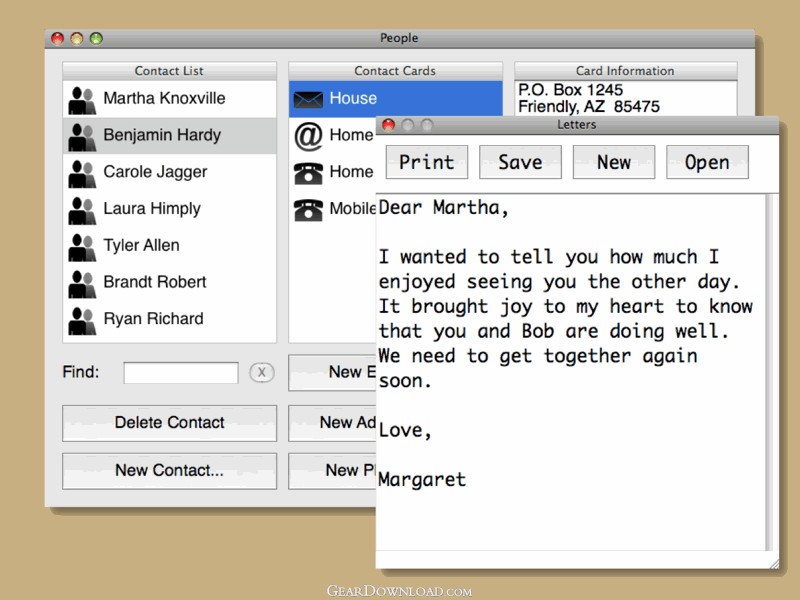Viewport: 800px width, 600px height.
Task: Click the people icon beside Carole Jagger
Action: click(x=82, y=173)
